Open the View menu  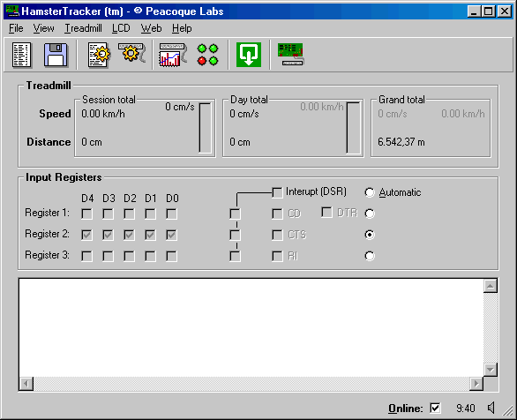pyautogui.click(x=43, y=28)
